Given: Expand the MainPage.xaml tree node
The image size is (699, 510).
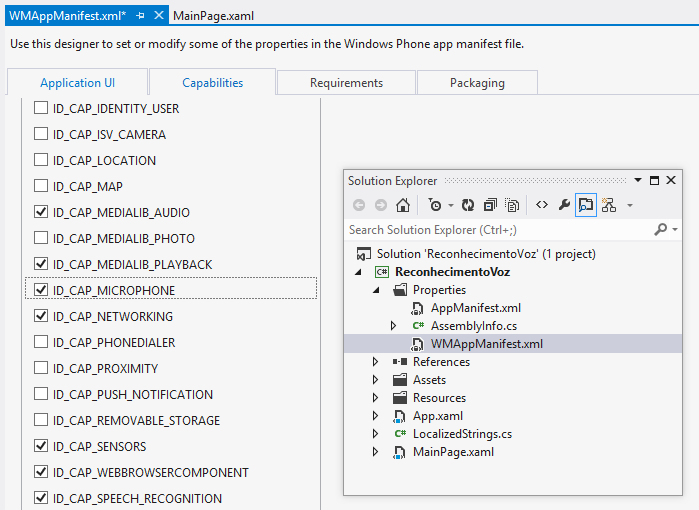Looking at the screenshot, I should [375, 452].
